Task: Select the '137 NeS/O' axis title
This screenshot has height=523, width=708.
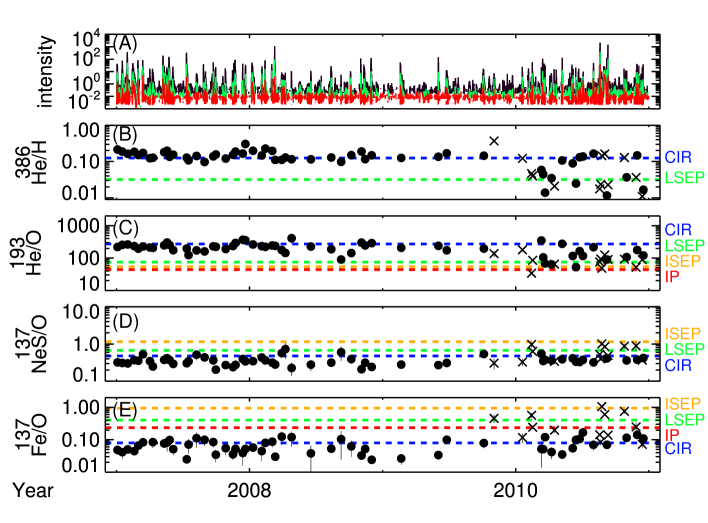Action: [31, 344]
